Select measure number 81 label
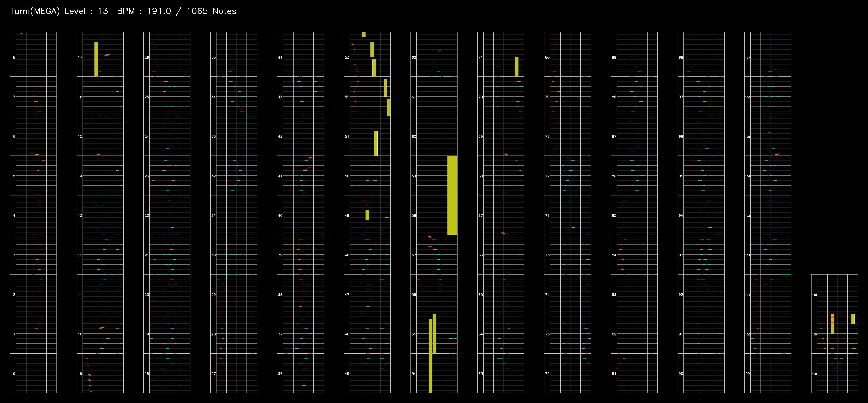The height and width of the screenshot is (403, 868). pyautogui.click(x=614, y=373)
